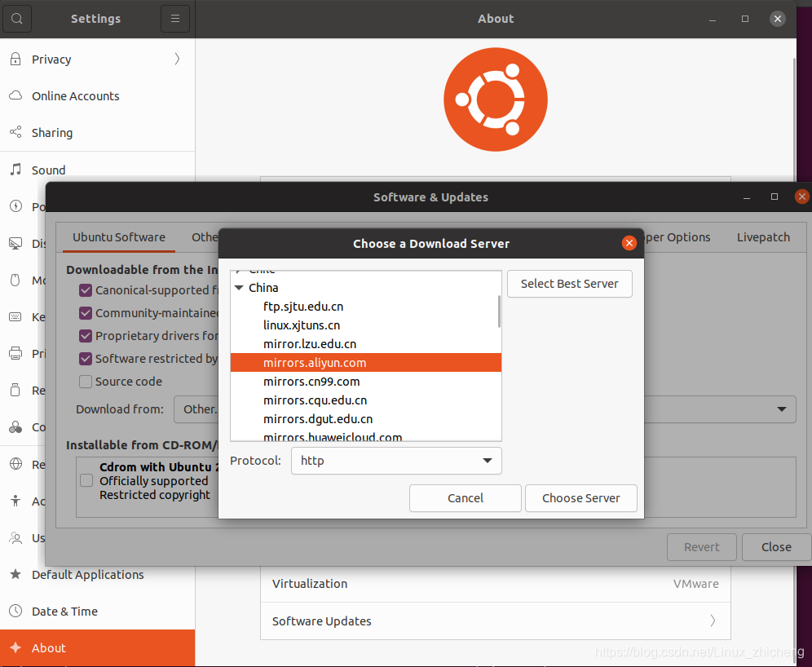Click the Accessibility person icon in sidebar

click(x=15, y=501)
